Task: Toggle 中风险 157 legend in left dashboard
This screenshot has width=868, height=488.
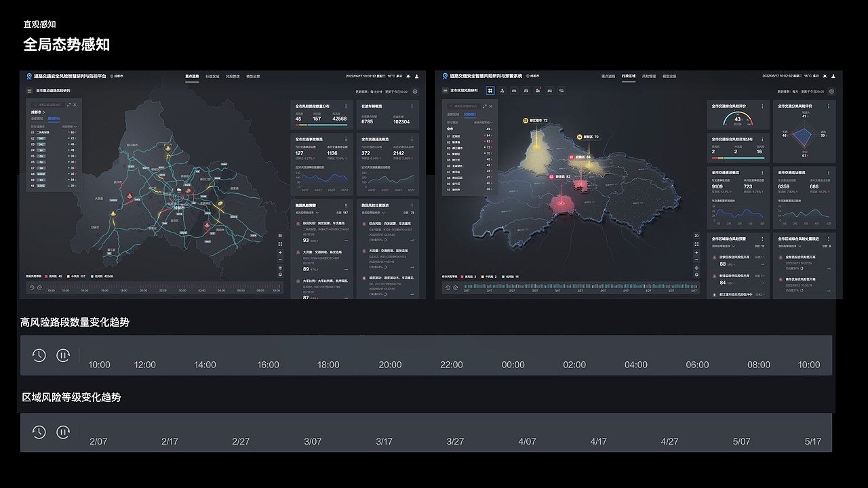Action: pos(77,277)
